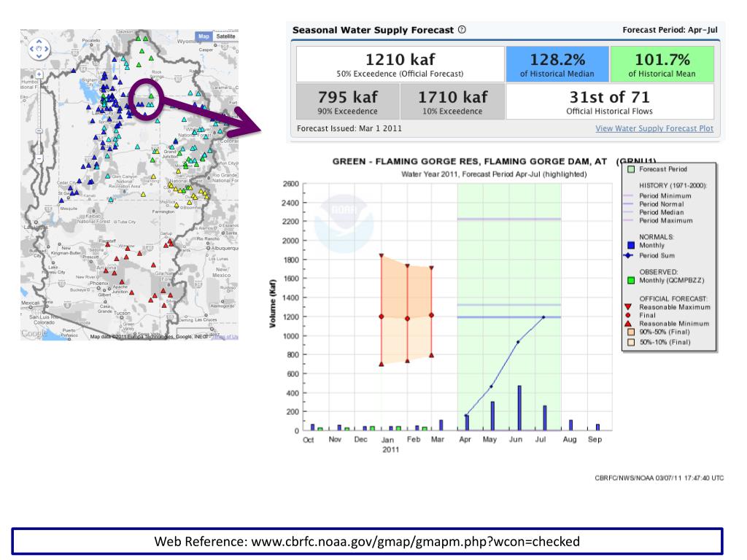Click the July period sum data point
The height and width of the screenshot is (560, 747).
pos(543,317)
